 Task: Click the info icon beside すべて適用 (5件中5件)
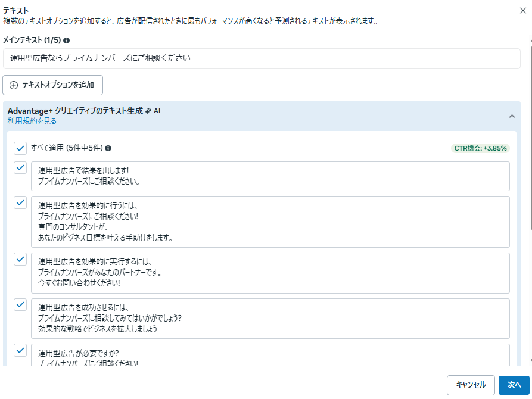coord(108,148)
